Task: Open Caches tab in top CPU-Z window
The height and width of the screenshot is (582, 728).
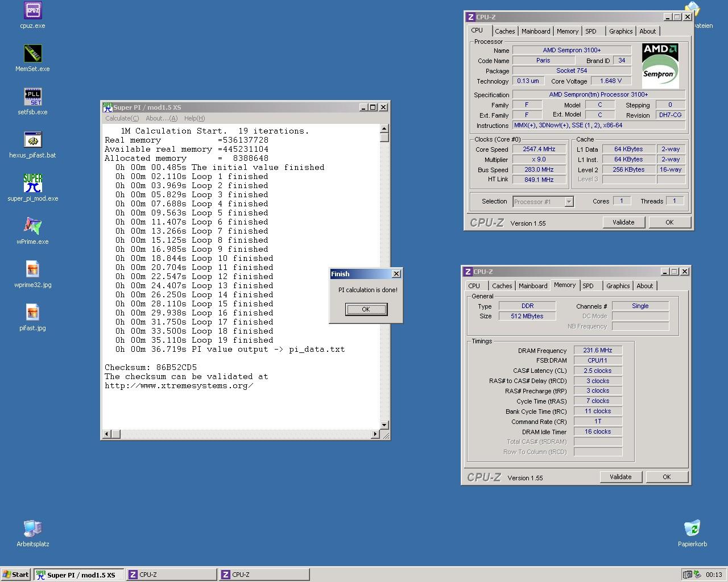Action: [x=504, y=31]
